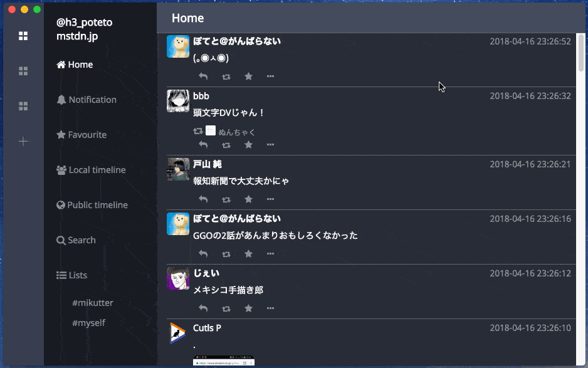Open more options on 戸山 純's post
Image resolution: width=588 pixels, height=368 pixels.
270,199
